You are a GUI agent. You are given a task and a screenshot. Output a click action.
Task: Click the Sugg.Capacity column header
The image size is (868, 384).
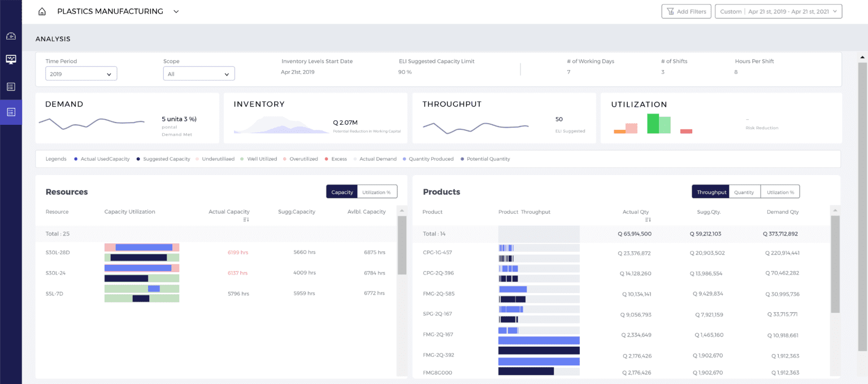click(x=297, y=212)
